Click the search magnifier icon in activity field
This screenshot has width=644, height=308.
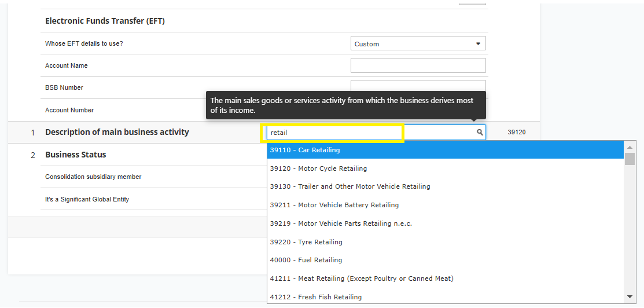[x=480, y=133]
